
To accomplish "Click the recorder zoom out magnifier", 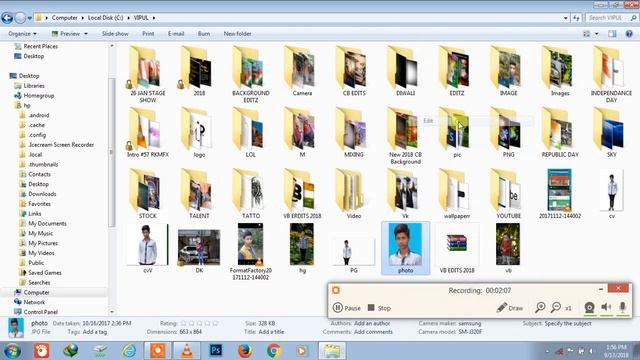I will 556,307.
